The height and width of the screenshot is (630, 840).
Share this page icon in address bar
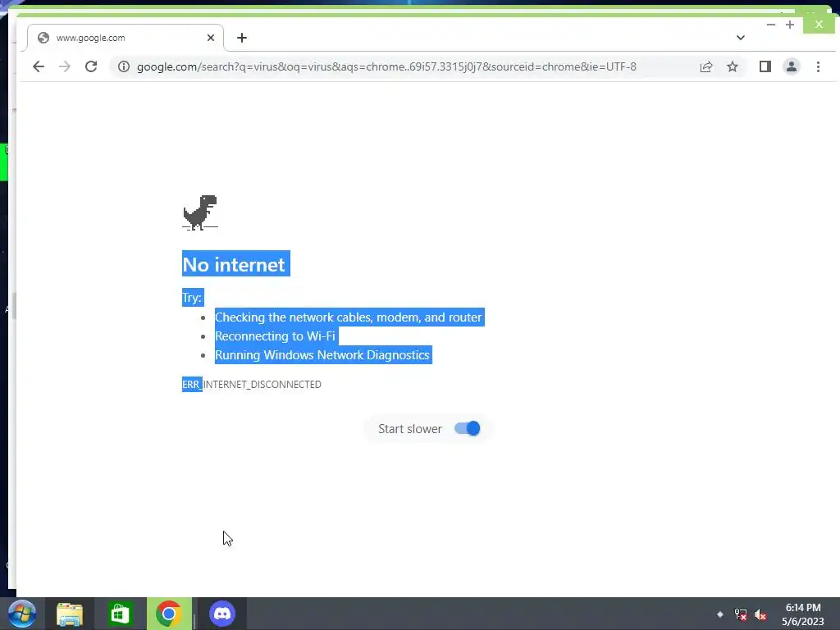(706, 66)
